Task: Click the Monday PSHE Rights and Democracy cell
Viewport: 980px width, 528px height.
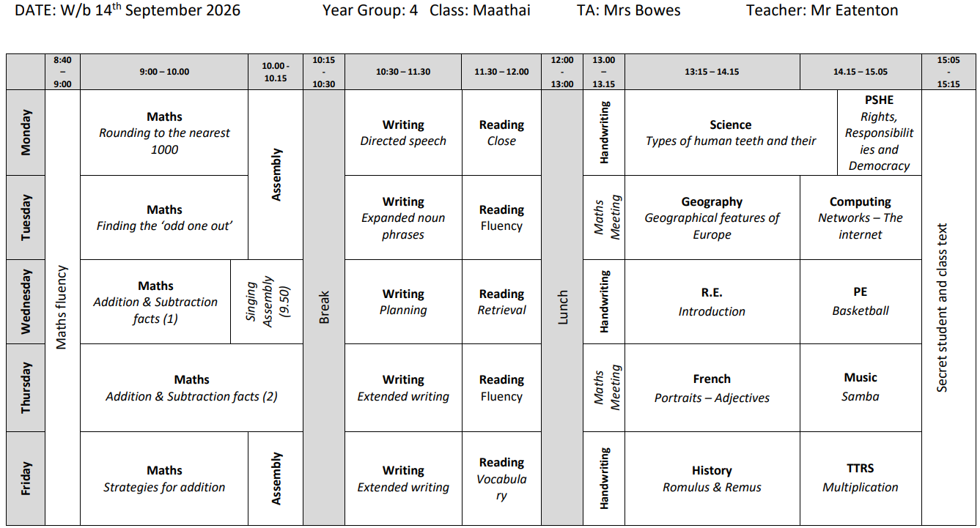Action: pos(879,133)
